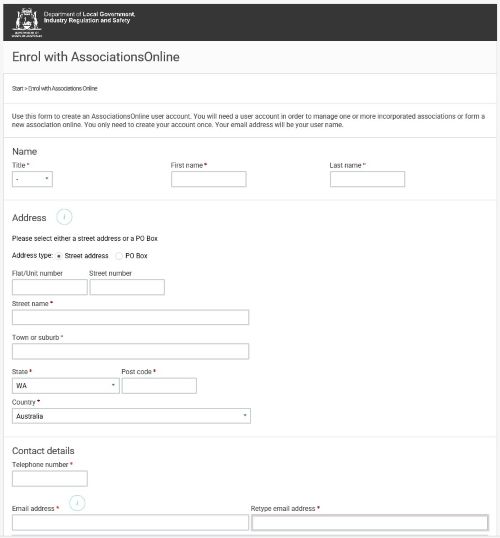
Task: Click the Flat/Unit number field
Action: [50, 287]
